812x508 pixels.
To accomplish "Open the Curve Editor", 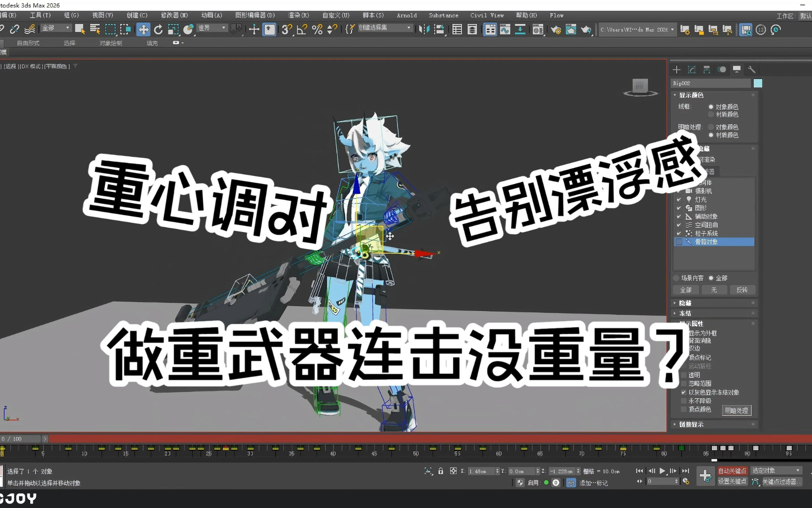I will pos(505,30).
